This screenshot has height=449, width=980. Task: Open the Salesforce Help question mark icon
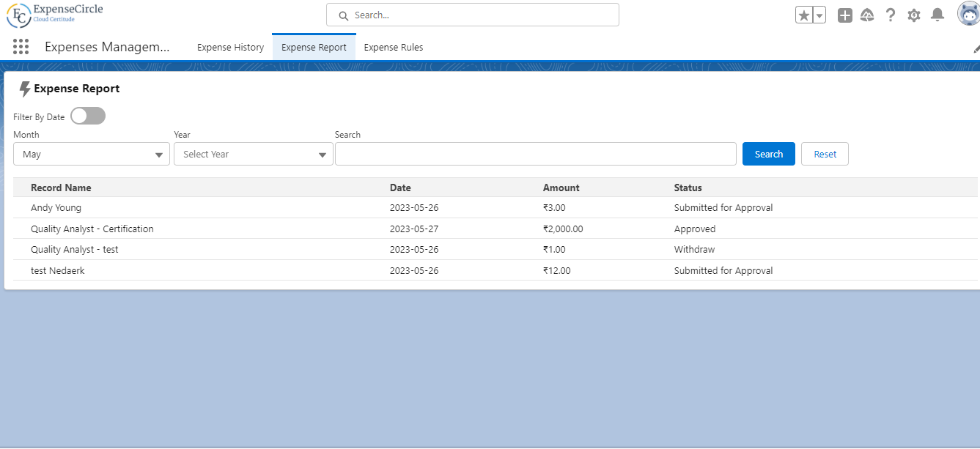[891, 15]
